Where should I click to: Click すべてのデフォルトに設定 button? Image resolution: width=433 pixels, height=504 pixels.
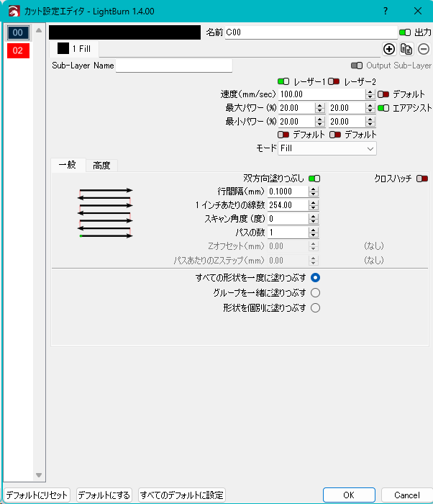pos(182,495)
